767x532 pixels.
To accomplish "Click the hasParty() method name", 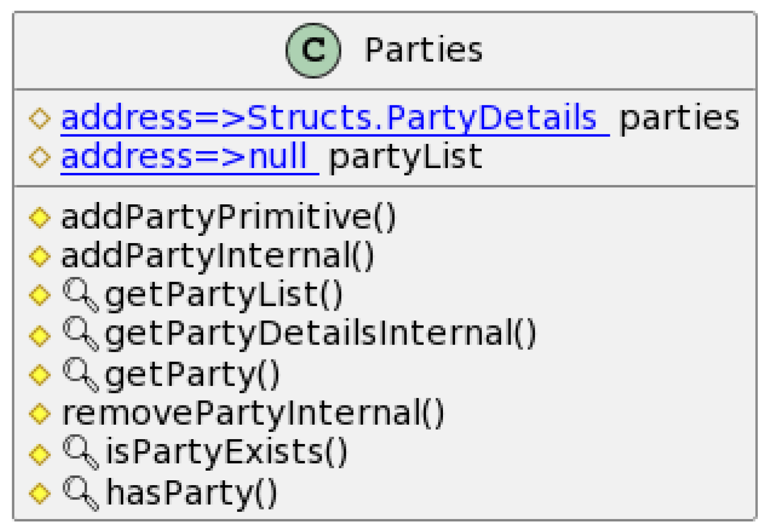I will pos(192,492).
